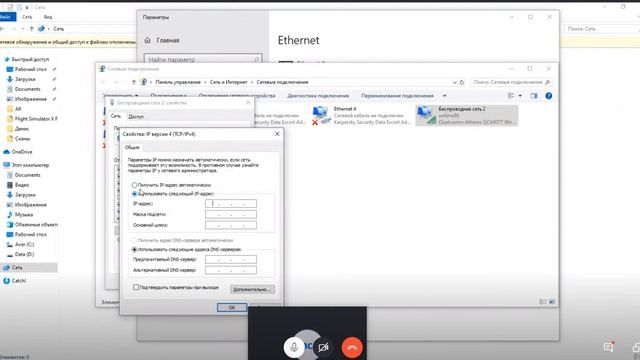
Task: Select the Общие tab in IPv4 dialog
Action: (132, 147)
